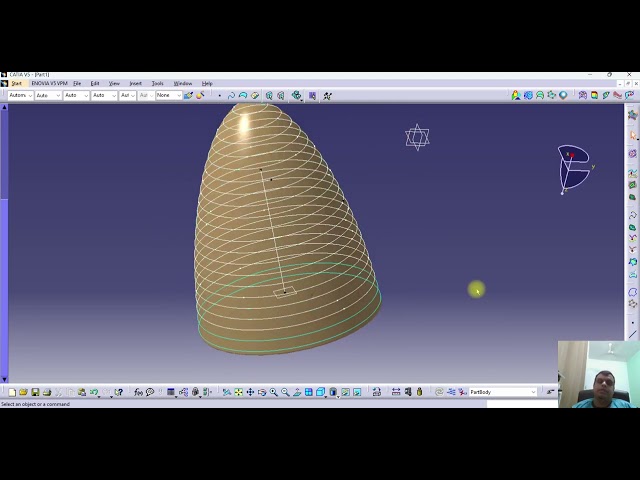640x480 pixels.
Task: Click the Measure Inertia weight icon
Action: 419,392
